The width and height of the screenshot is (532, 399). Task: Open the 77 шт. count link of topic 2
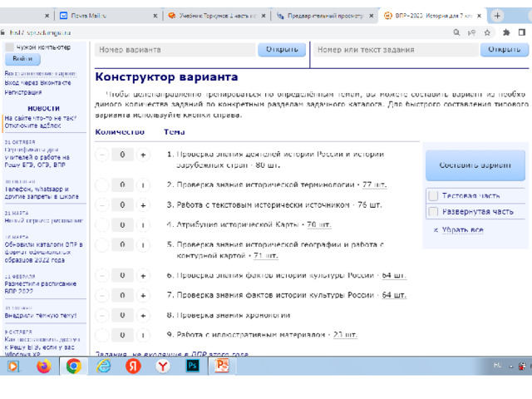(x=374, y=185)
